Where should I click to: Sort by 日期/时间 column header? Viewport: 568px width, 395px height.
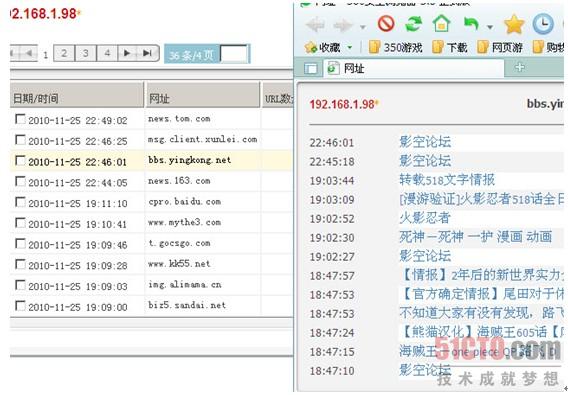[77, 95]
